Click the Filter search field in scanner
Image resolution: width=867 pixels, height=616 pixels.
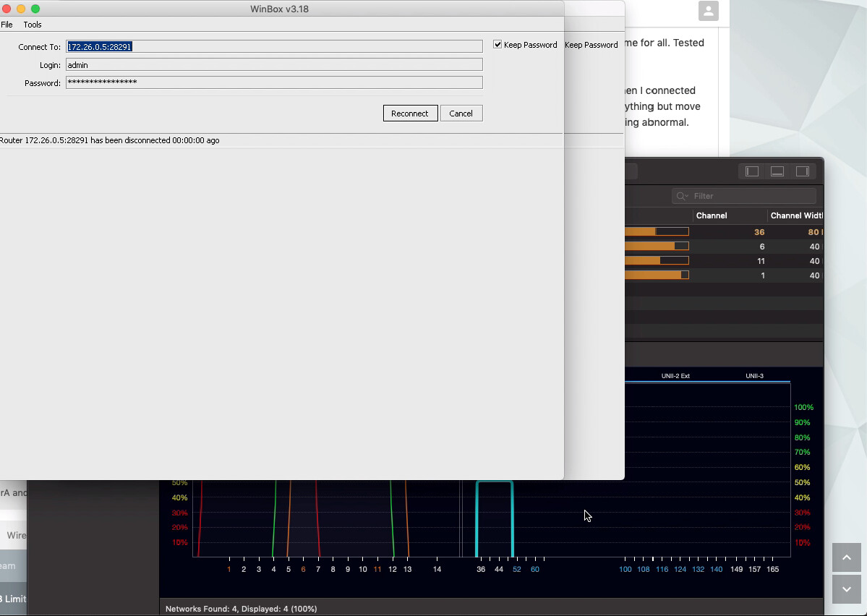[743, 196]
